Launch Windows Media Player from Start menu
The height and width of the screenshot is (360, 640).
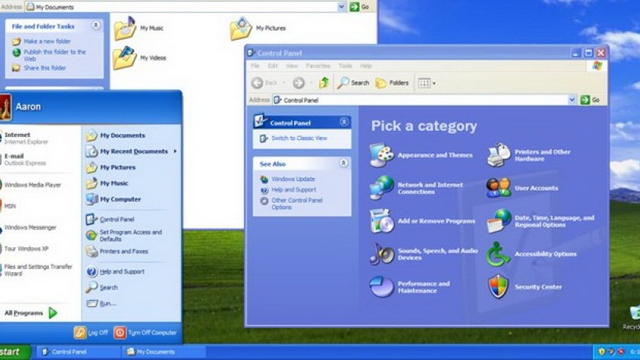[31, 185]
